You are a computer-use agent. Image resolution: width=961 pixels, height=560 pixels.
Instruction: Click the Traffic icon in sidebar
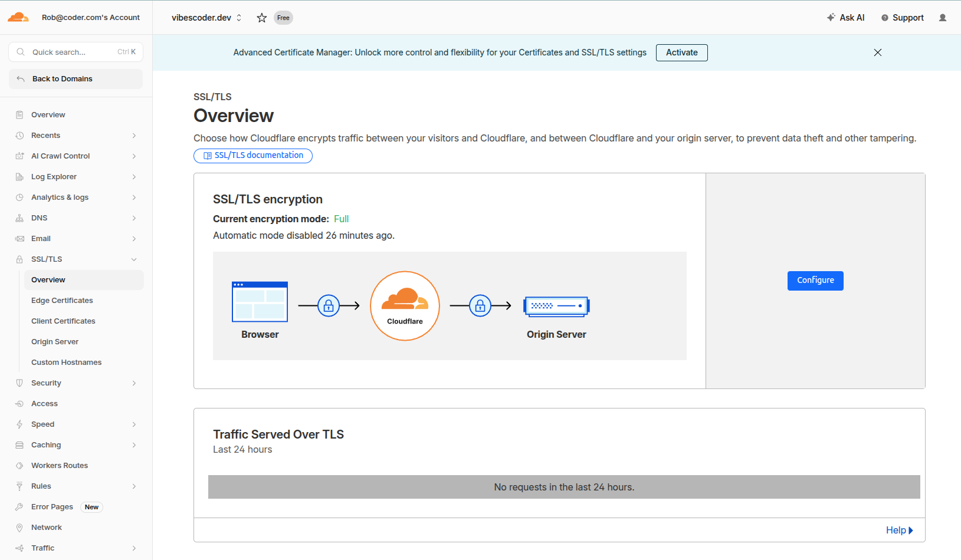coord(19,548)
